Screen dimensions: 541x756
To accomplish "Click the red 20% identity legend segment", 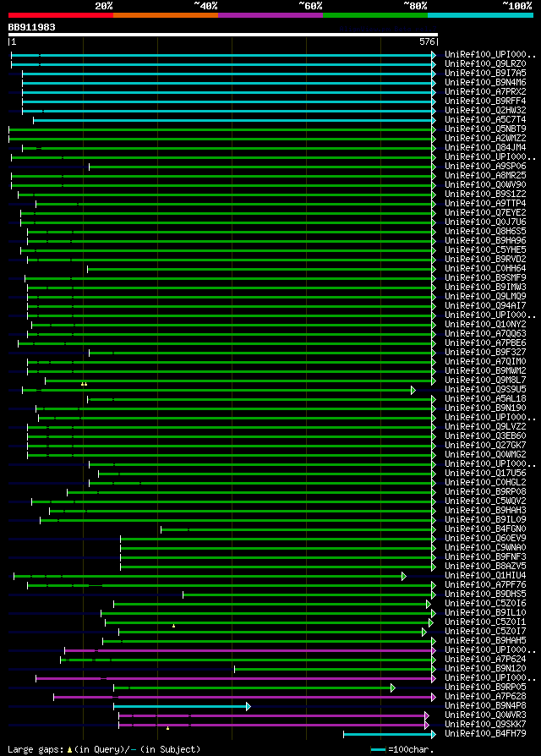I will [x=61, y=15].
